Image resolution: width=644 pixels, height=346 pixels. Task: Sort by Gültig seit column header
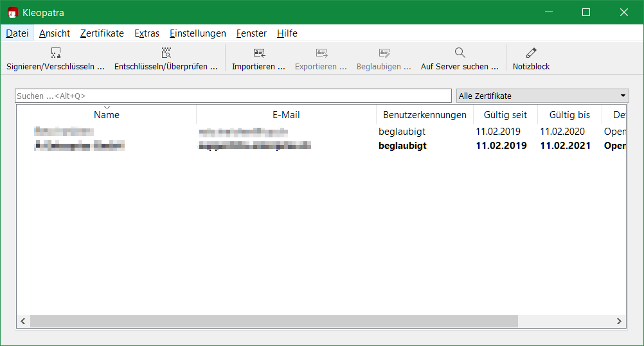point(505,114)
